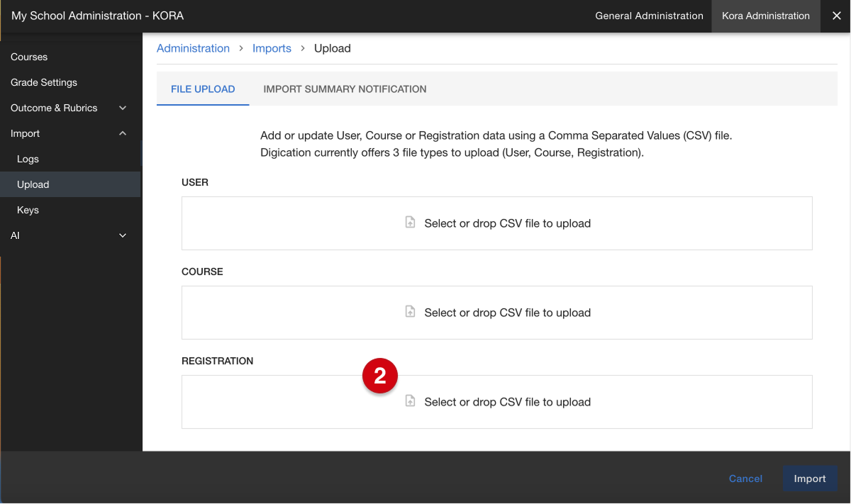Click the My School Administration - KORA title

click(97, 16)
